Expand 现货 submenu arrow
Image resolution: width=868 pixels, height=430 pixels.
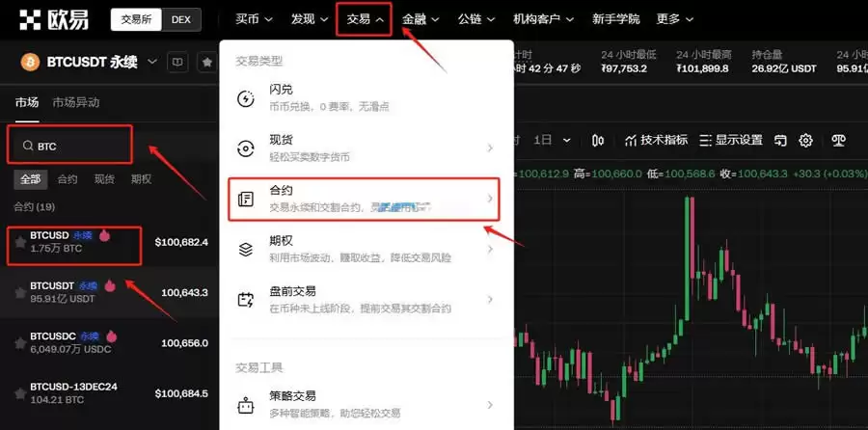coord(490,148)
